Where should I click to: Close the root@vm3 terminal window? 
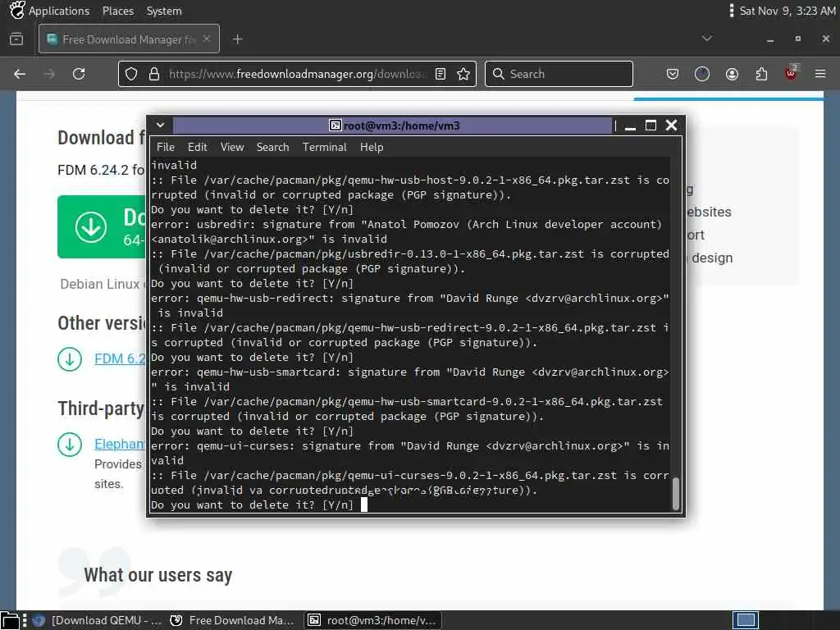tap(671, 126)
